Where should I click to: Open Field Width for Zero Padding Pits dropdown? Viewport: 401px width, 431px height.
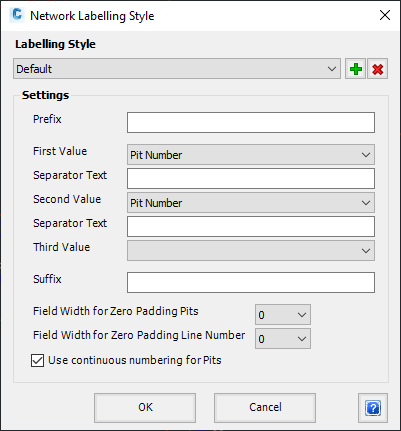coord(283,314)
